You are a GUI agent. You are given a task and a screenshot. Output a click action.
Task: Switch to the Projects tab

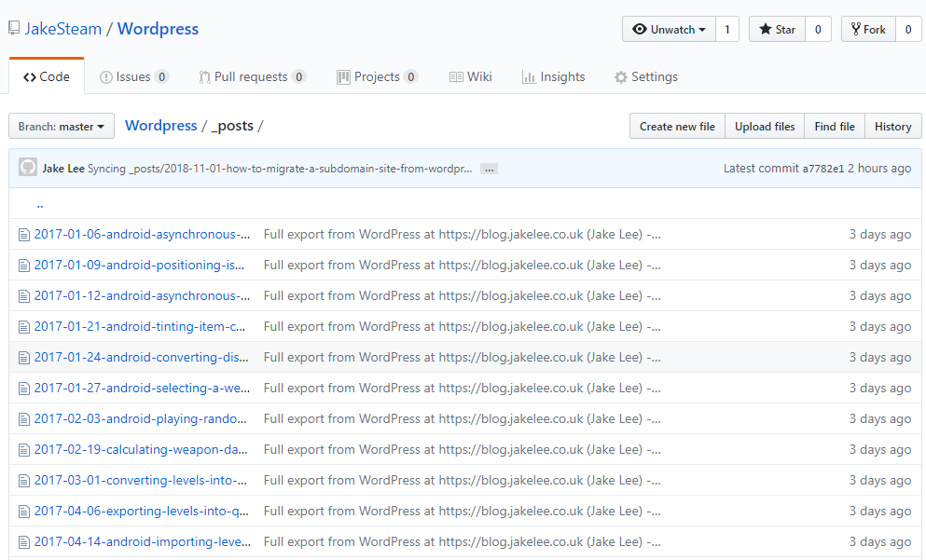378,76
